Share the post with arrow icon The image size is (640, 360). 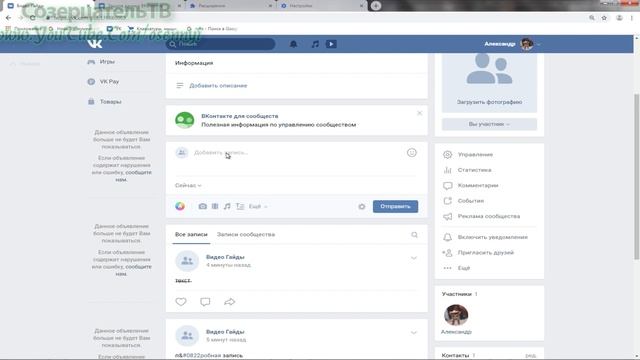point(229,302)
